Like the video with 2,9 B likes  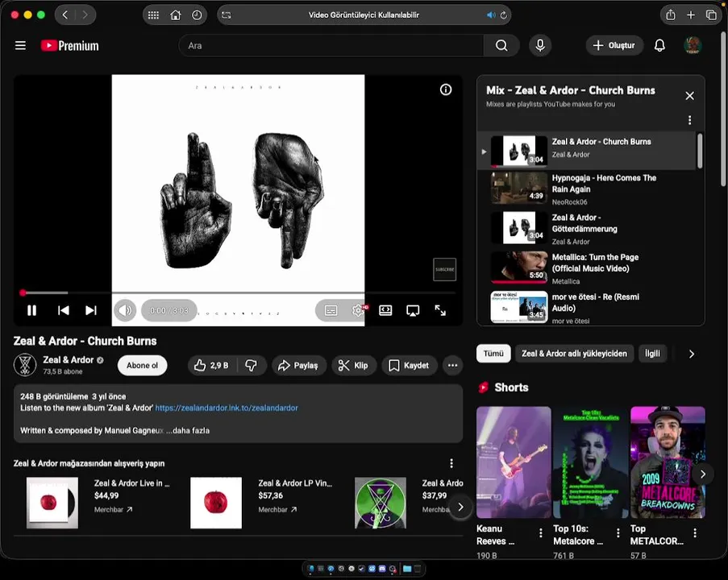pos(212,366)
